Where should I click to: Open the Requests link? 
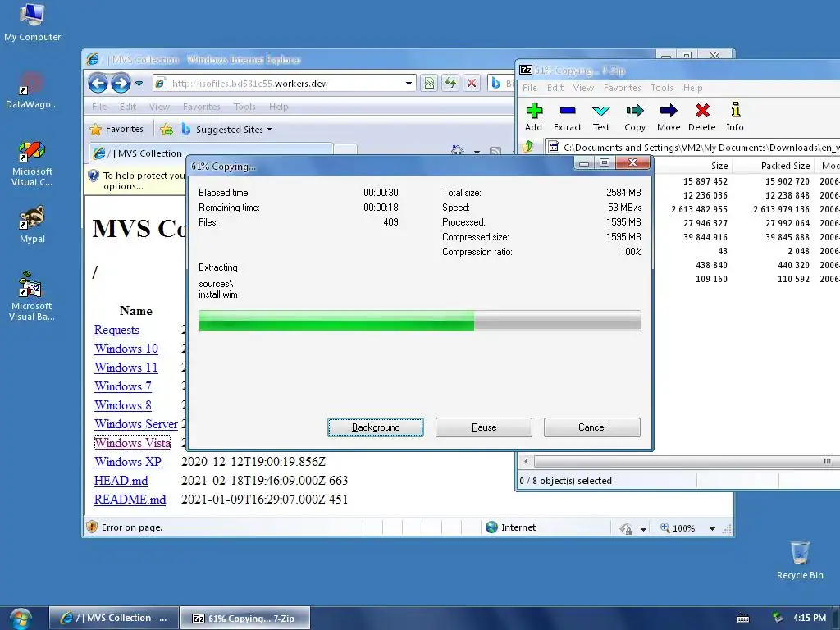[116, 330]
